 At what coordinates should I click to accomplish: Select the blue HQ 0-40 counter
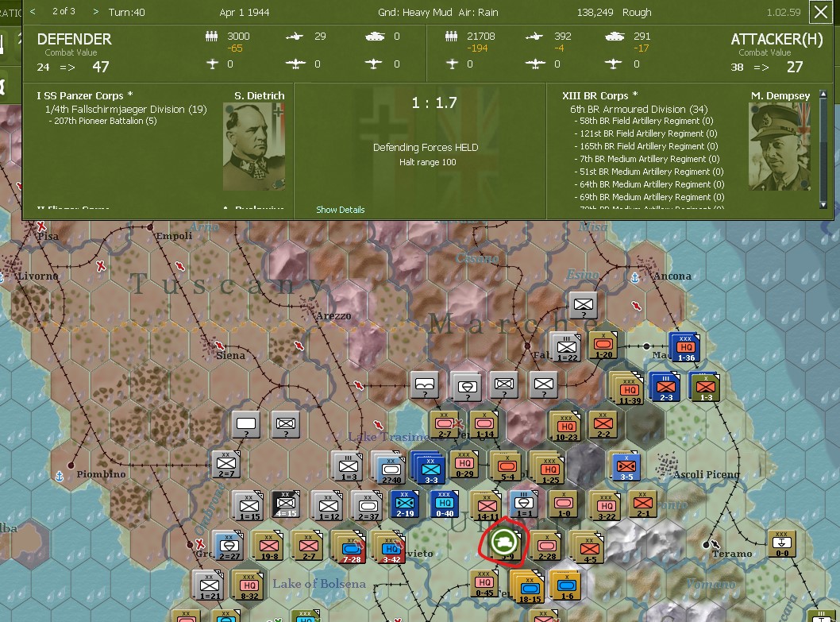point(445,504)
